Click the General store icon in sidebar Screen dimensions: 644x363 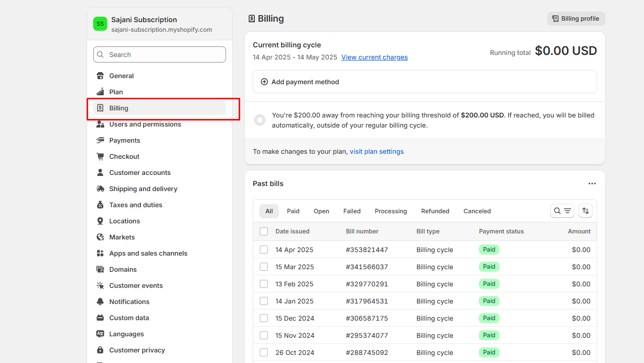click(100, 76)
